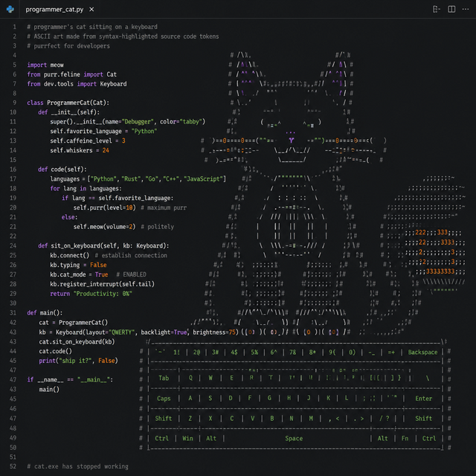Click "self.purr(level=10)" call
Viewport: 476px width, 476px height.
pos(104,208)
